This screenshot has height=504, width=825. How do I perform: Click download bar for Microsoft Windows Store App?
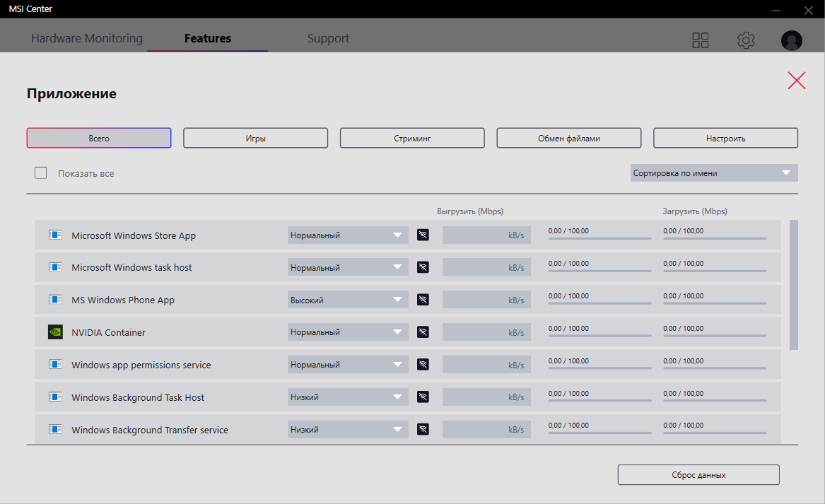(715, 238)
